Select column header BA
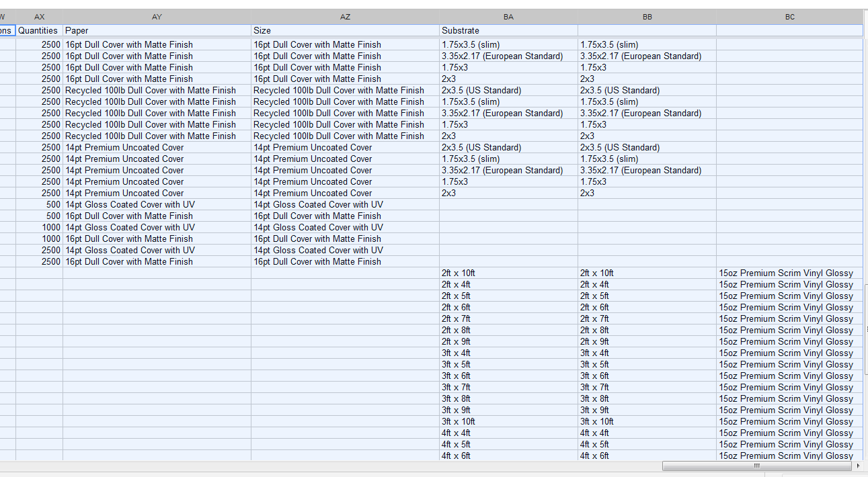Image resolution: width=868 pixels, height=477 pixels. click(508, 17)
